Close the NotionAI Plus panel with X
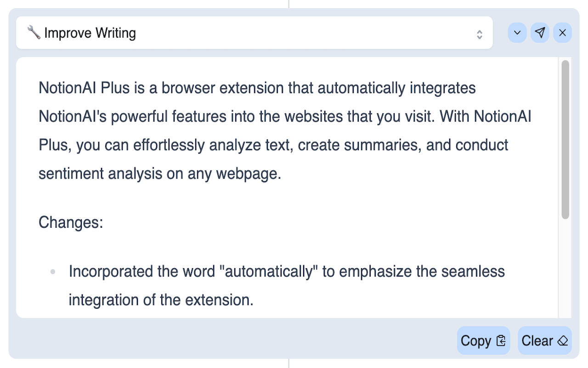588x368 pixels. point(562,33)
